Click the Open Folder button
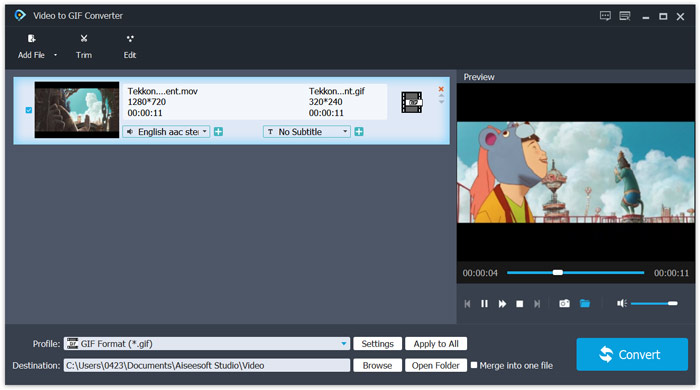700x390 pixels. [x=436, y=365]
